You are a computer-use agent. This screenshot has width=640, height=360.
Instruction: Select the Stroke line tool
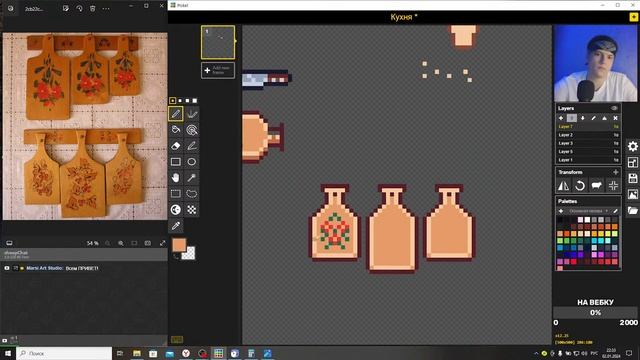191,146
